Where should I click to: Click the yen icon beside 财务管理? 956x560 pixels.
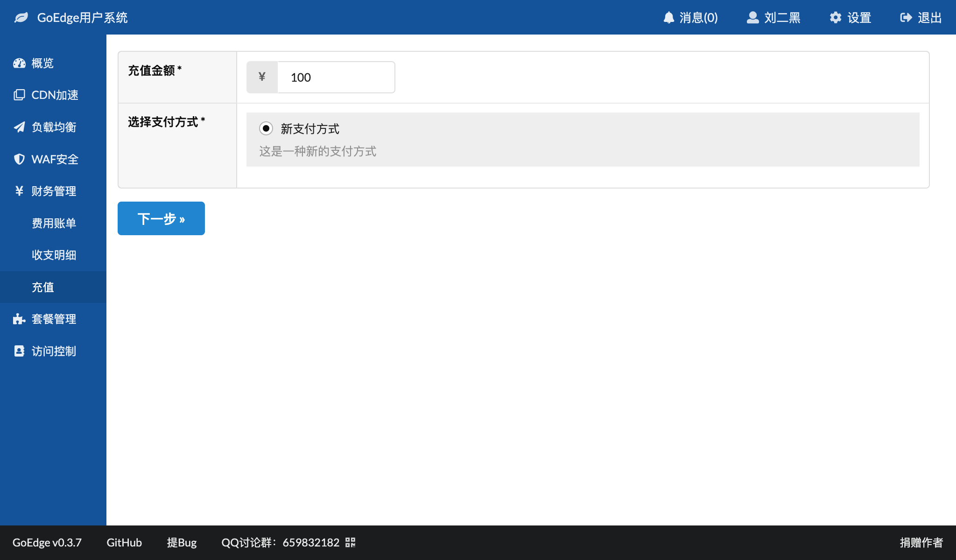click(19, 191)
